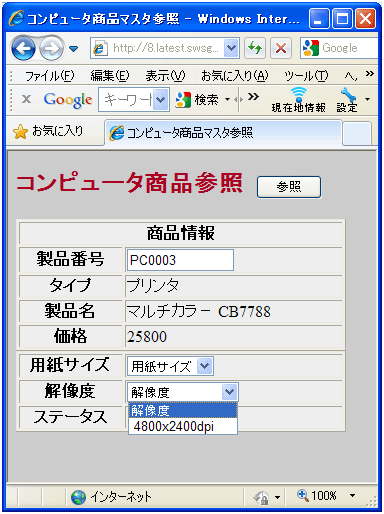The image size is (384, 514).
Task: Click the red Stop loading icon
Action: click(281, 48)
